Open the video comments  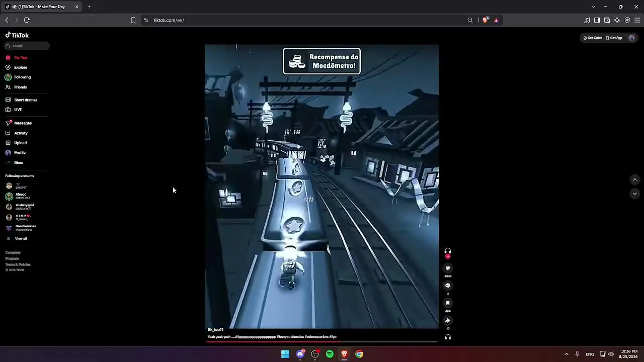tap(448, 286)
